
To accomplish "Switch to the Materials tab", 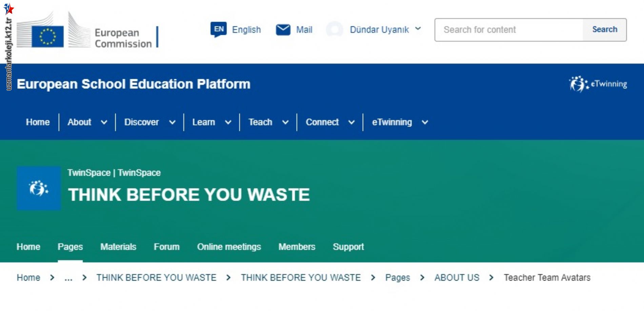I will click(118, 247).
